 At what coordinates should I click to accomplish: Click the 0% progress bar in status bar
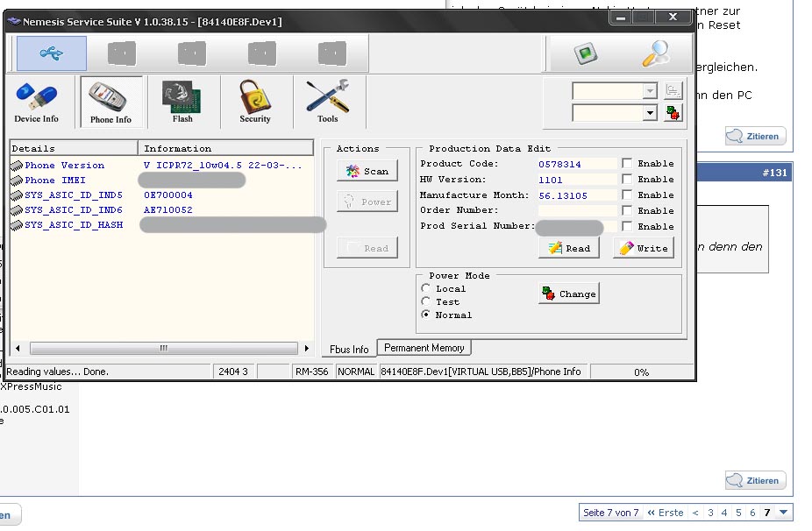pyautogui.click(x=642, y=372)
